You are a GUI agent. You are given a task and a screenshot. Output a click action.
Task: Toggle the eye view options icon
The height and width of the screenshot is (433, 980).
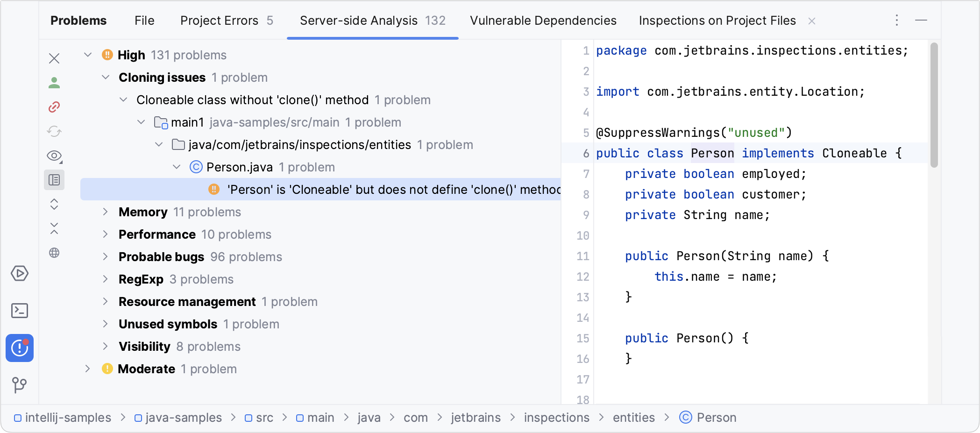[x=54, y=156]
